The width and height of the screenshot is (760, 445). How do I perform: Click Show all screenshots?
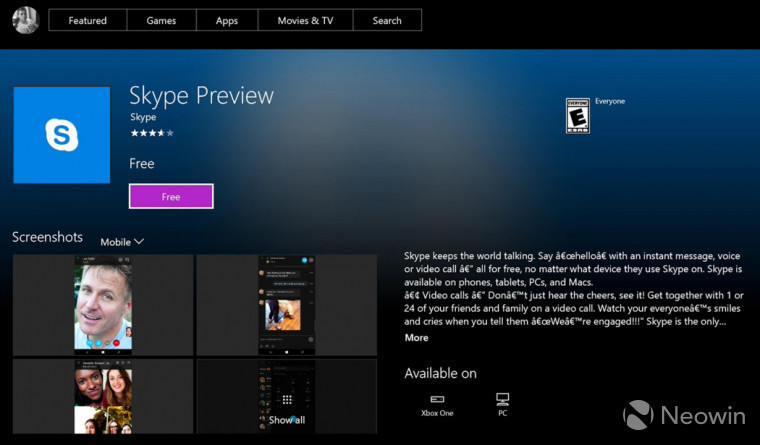point(287,396)
